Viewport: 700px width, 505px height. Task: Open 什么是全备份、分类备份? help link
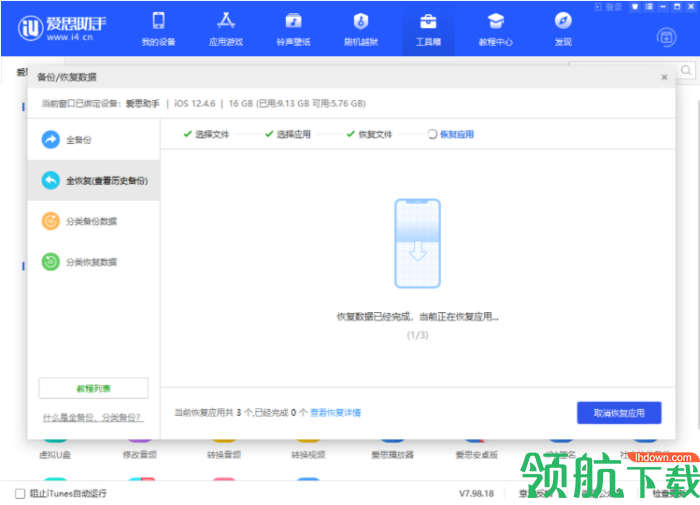[93, 417]
